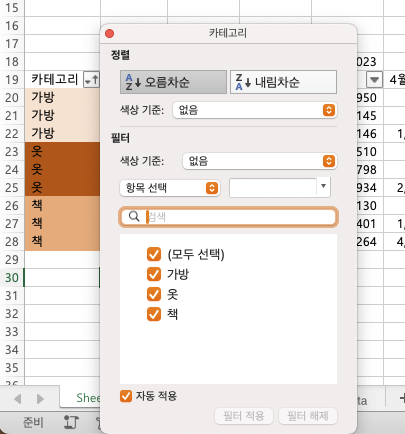Expand the filter value combo box arrow
This screenshot has height=434, width=405.
[323, 186]
